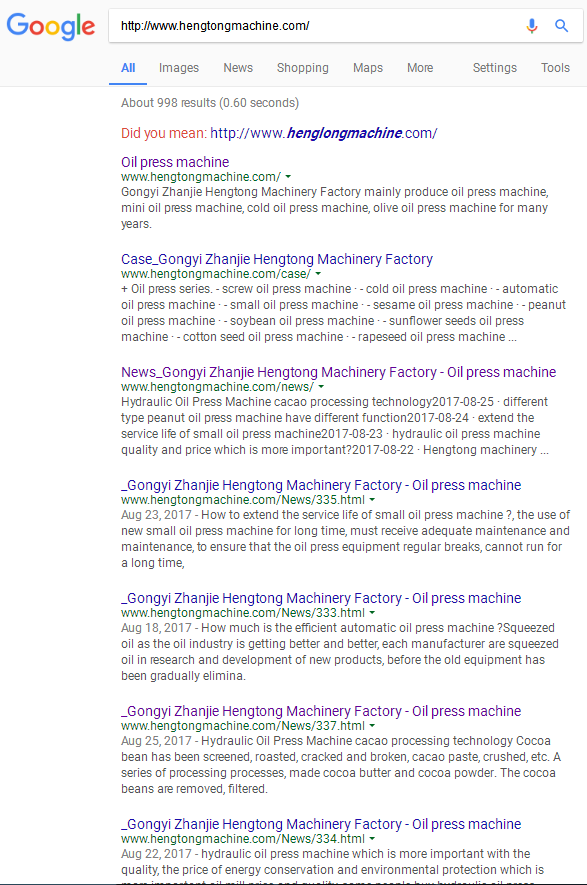587x885 pixels.
Task: Click green URL www.hengtongmachine.com/case/
Action: click(216, 274)
